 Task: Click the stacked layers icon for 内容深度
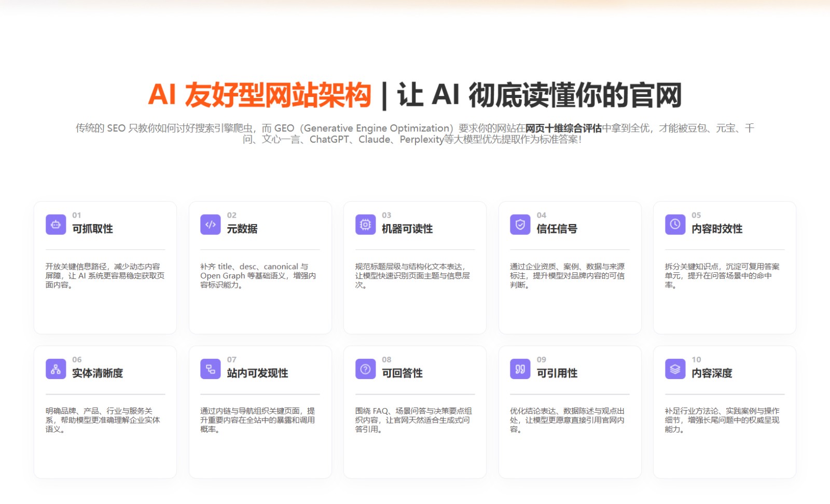(675, 369)
